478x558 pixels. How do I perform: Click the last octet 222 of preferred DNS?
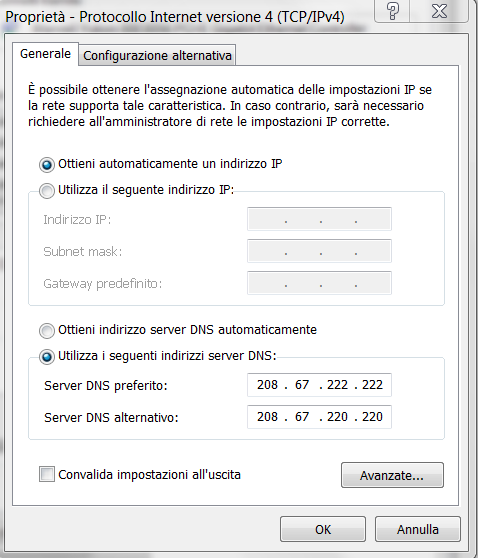pos(372,385)
